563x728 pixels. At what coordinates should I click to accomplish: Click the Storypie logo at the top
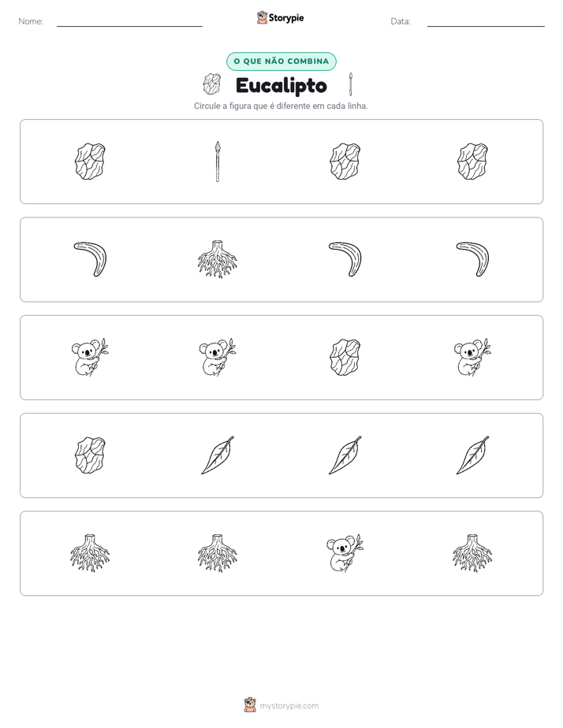(281, 17)
